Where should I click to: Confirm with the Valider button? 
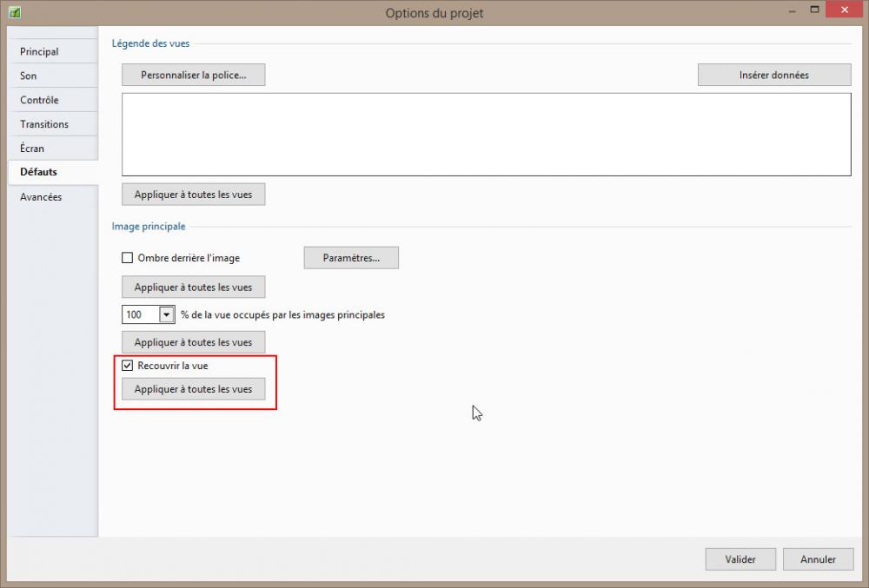pyautogui.click(x=740, y=559)
